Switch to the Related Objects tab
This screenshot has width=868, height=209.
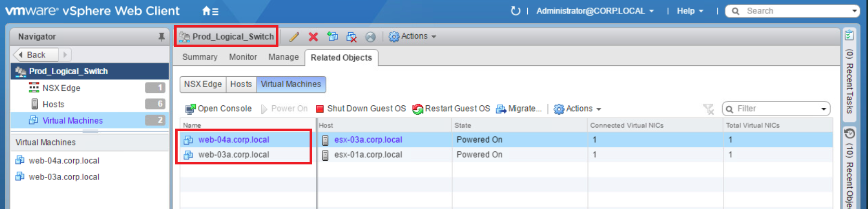pyautogui.click(x=341, y=58)
